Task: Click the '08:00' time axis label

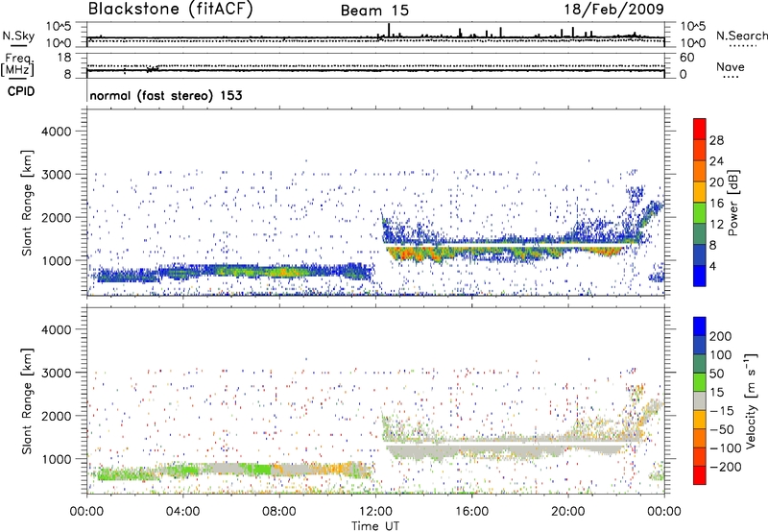Action: [x=279, y=512]
